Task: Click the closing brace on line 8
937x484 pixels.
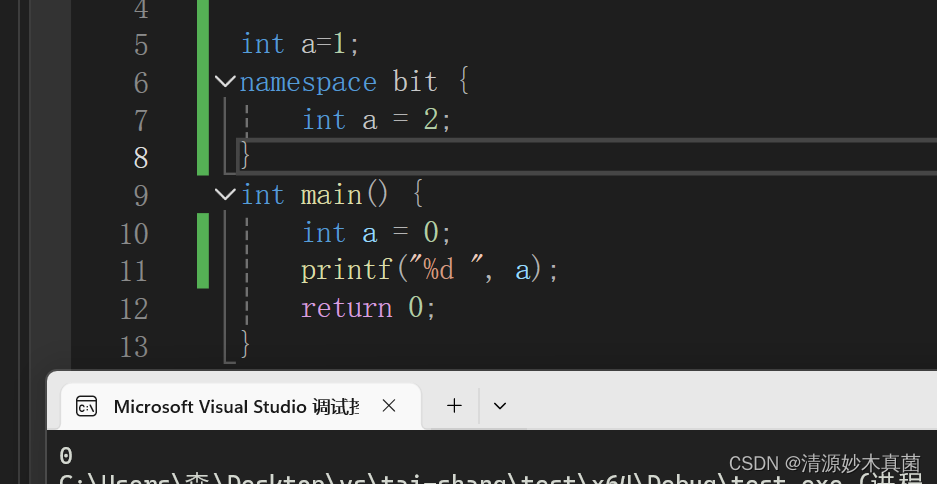Action: point(245,155)
